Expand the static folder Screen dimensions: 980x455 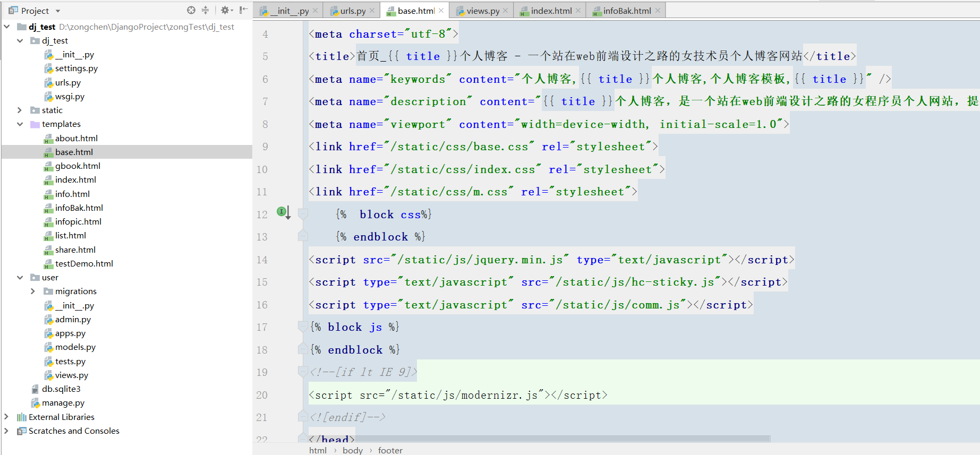[20, 110]
